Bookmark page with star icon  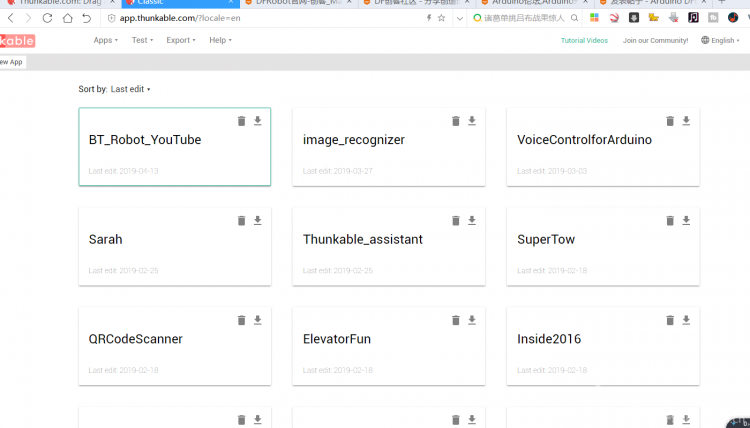441,18
